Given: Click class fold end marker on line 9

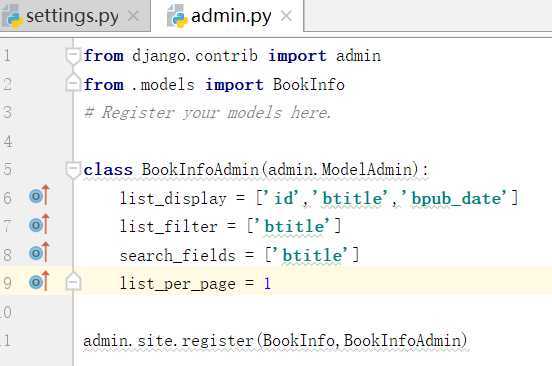Looking at the screenshot, I should (x=73, y=282).
